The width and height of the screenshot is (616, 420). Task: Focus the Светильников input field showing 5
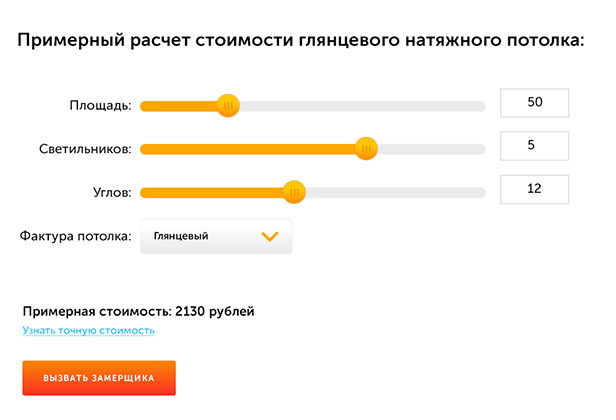(534, 146)
